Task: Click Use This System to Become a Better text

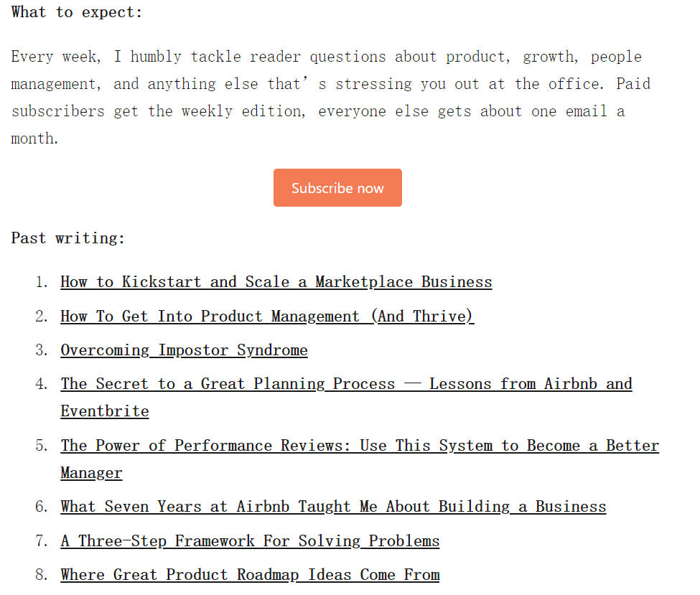Action: [x=509, y=446]
